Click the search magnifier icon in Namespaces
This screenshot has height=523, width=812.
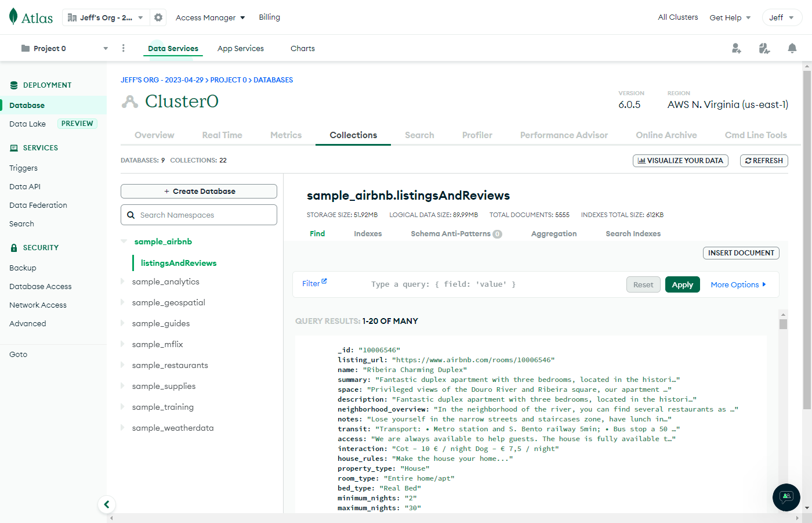(x=131, y=215)
